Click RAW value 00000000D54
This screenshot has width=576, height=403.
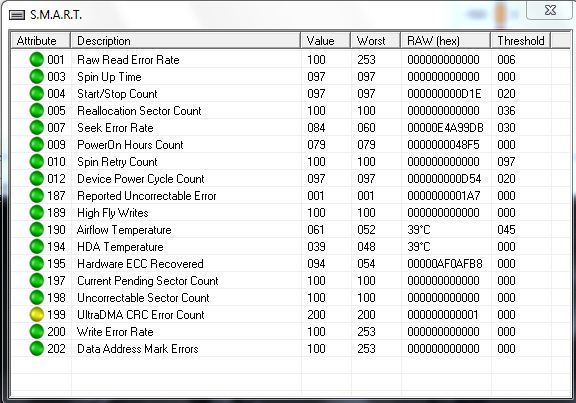tap(444, 179)
